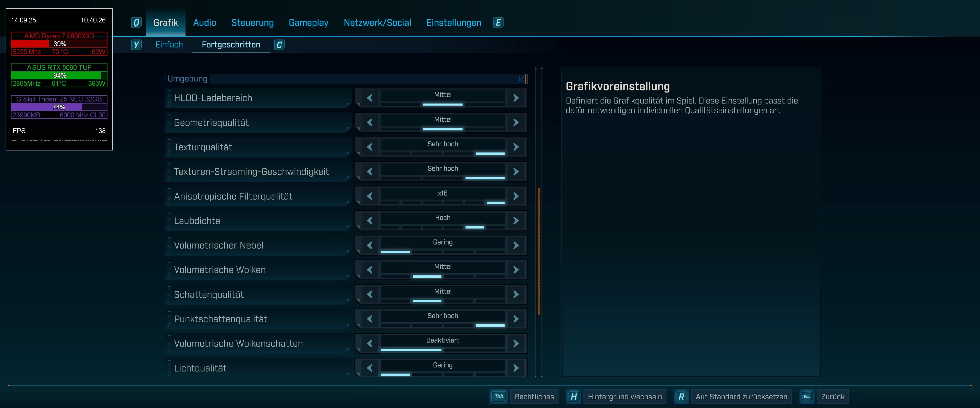Click right arrow for Laubdichte
The width and height of the screenshot is (980, 408).
pyautogui.click(x=516, y=221)
